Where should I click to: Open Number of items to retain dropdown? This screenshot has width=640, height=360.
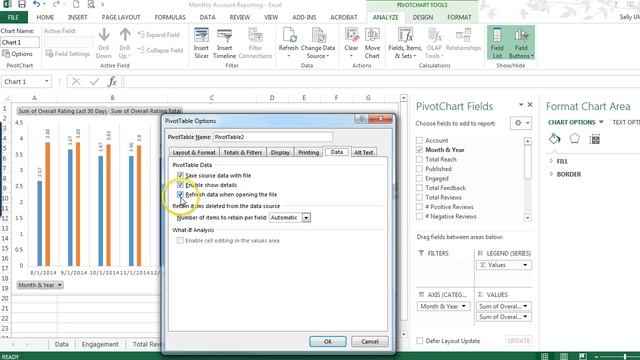[306, 218]
